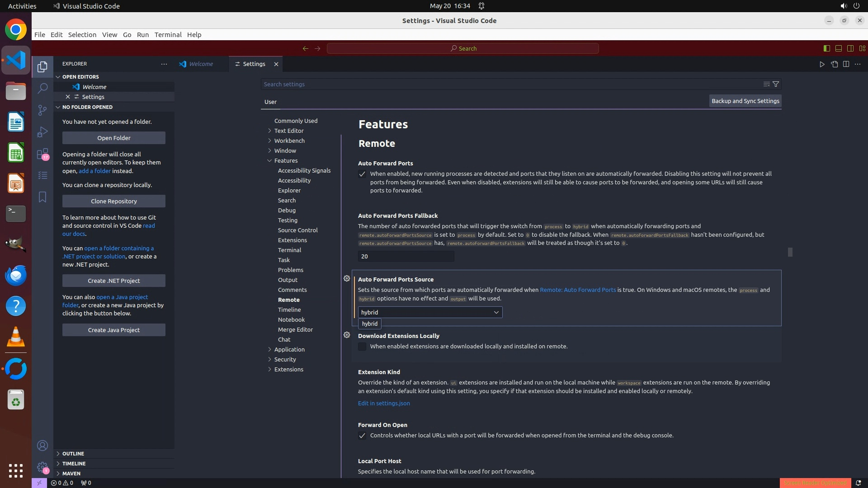Click the Accounts icon in activity bar
The width and height of the screenshot is (868, 488).
pyautogui.click(x=42, y=446)
